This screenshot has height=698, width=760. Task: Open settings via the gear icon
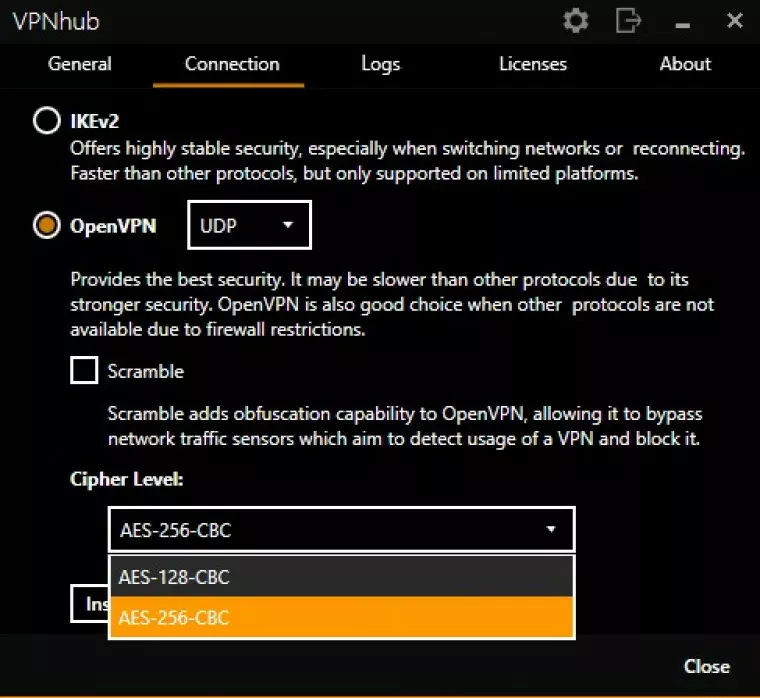click(x=576, y=20)
